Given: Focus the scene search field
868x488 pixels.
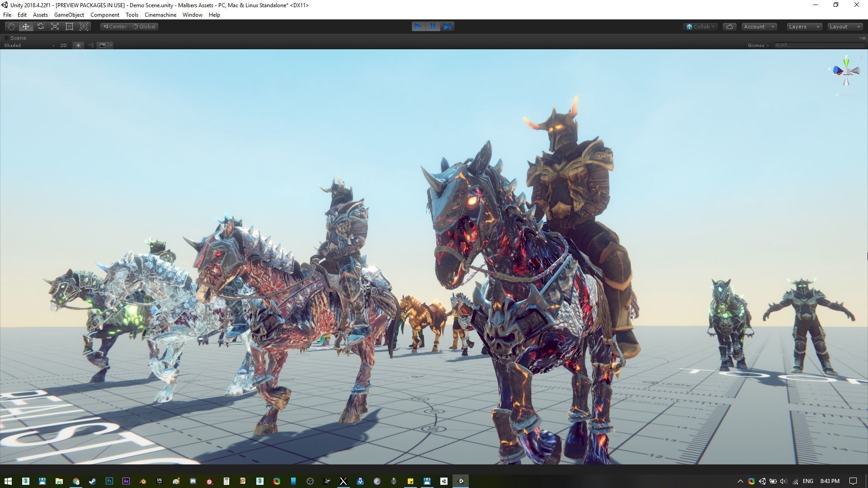Looking at the screenshot, I should point(819,45).
